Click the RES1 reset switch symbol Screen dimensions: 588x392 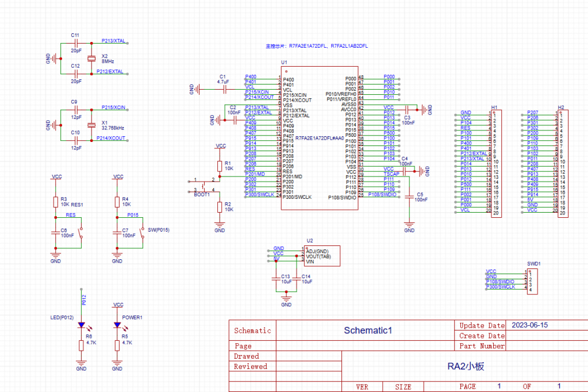click(81, 233)
